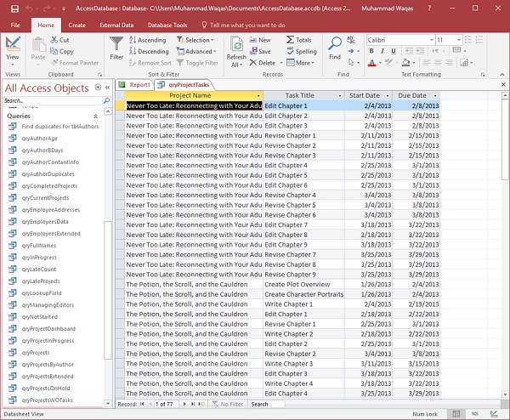This screenshot has height=420, width=510.
Task: Collapse the Queries group in navigation pane
Action: [x=94, y=116]
